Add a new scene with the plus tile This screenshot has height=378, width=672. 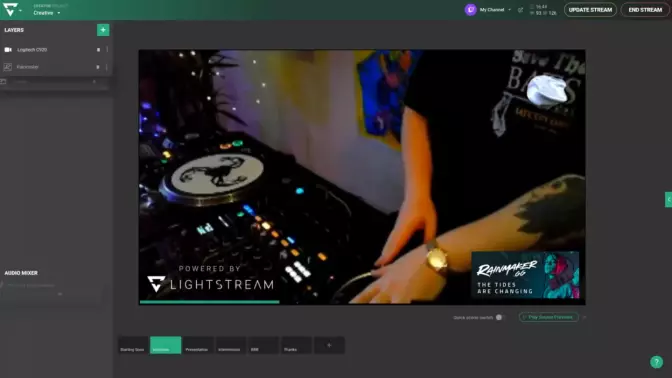(329, 345)
